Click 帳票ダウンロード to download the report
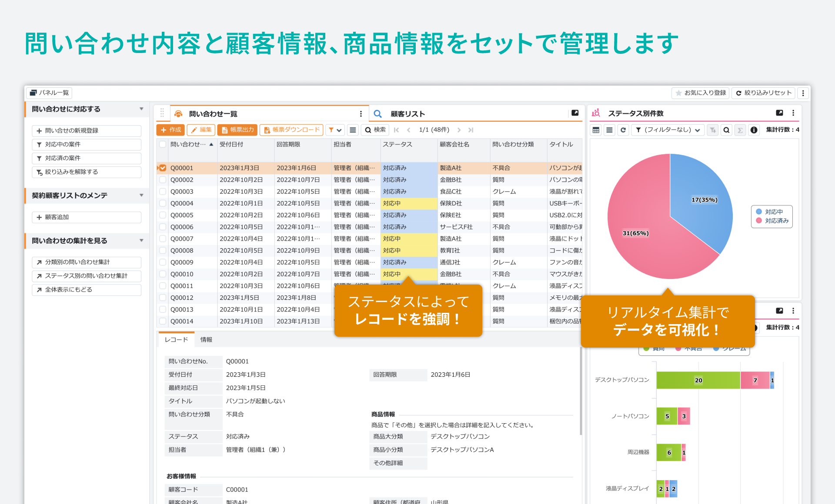Image resolution: width=835 pixels, height=504 pixels. (x=291, y=129)
